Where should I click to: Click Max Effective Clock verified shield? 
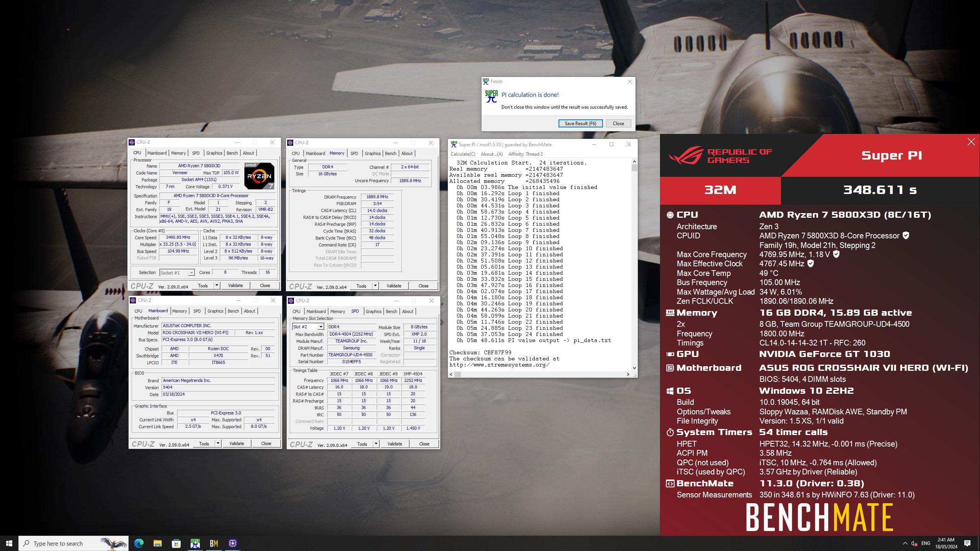point(810,263)
